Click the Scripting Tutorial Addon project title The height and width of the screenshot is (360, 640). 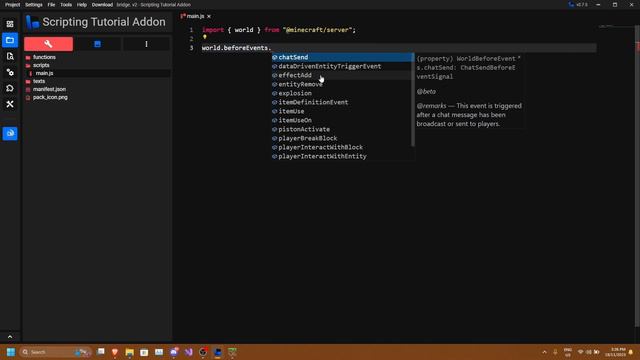104,22
